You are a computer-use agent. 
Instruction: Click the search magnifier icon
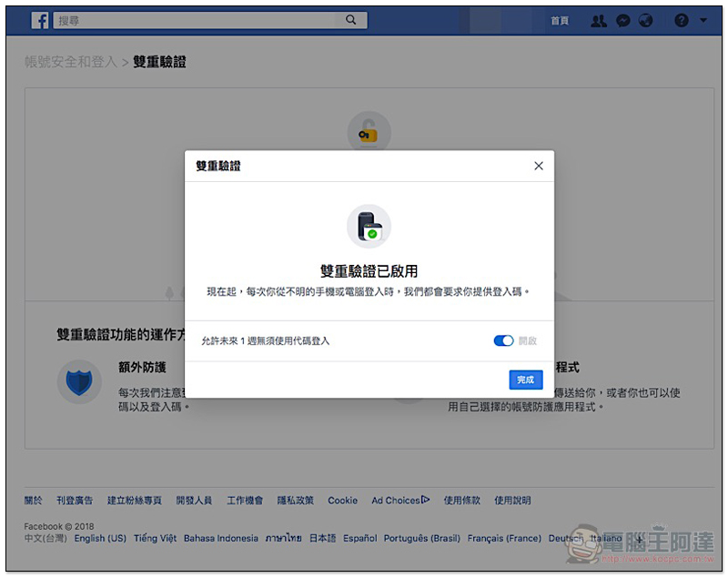tap(351, 20)
